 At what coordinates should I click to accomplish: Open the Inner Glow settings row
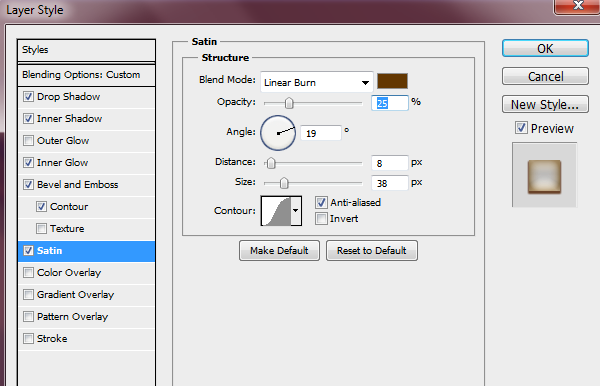click(x=86, y=163)
